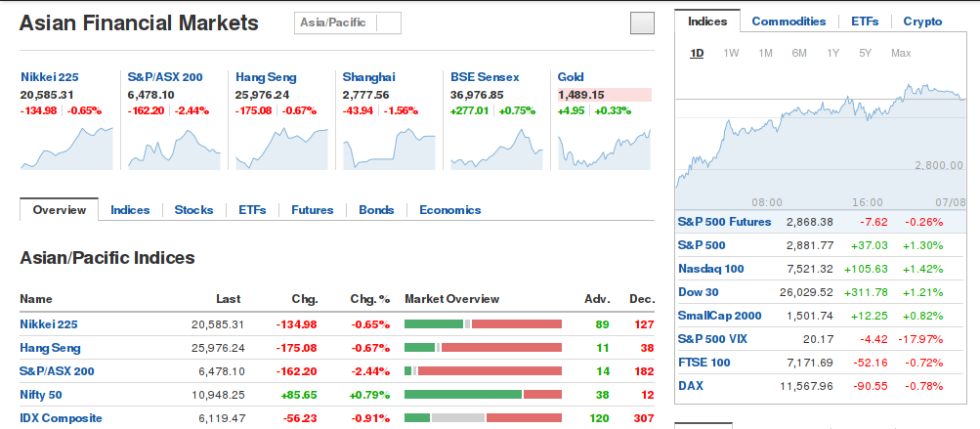Screen dimensions: 980x429
Task: Click Gold price 1,489.15
Action: (580, 95)
